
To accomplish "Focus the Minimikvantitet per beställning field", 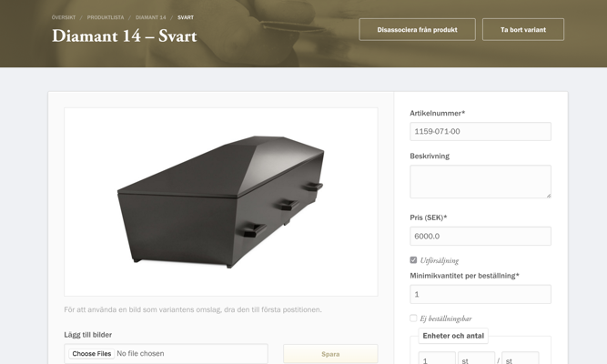I will coord(481,294).
